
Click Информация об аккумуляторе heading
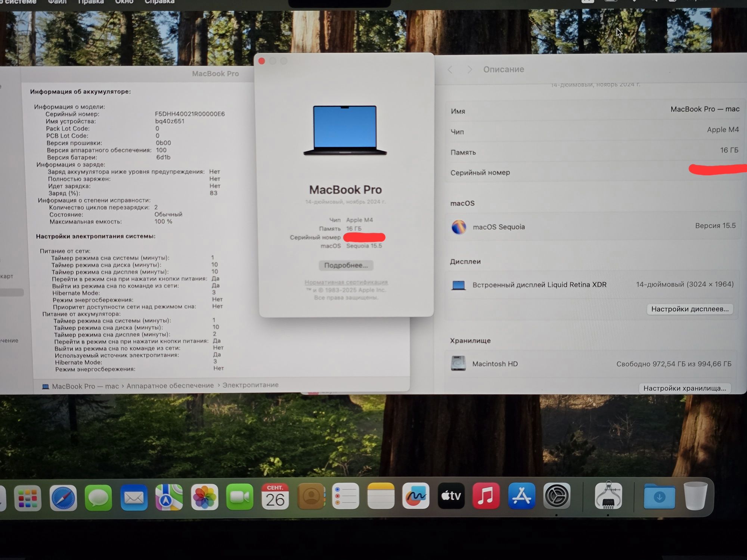pos(80,91)
